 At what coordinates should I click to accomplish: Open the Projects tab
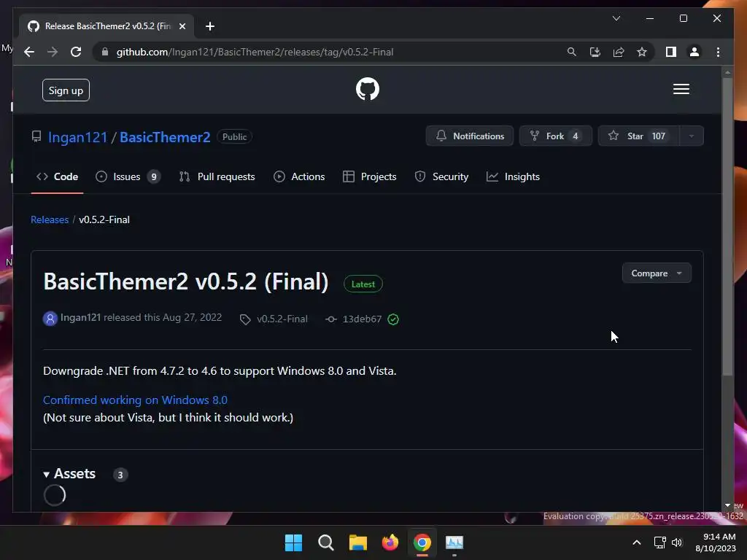(369, 176)
